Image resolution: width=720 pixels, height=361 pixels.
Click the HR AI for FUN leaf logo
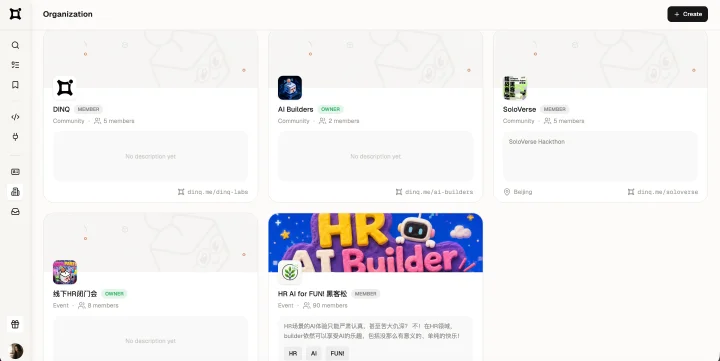click(x=290, y=272)
